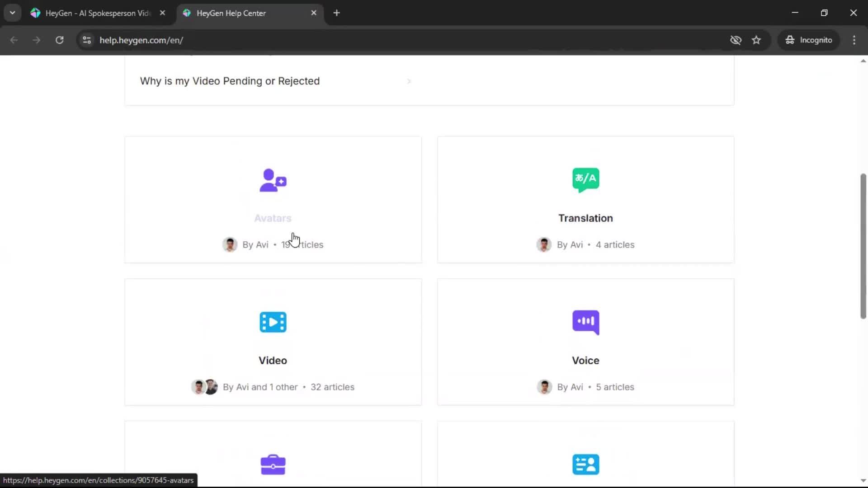Click the site information icon in the address bar
This screenshot has height=488, width=868.
pyautogui.click(x=87, y=40)
